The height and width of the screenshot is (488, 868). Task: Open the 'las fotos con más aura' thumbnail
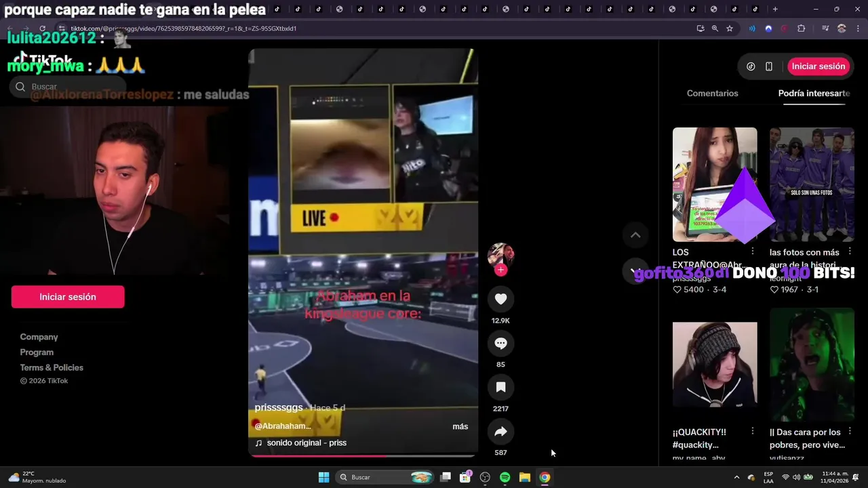coord(812,184)
